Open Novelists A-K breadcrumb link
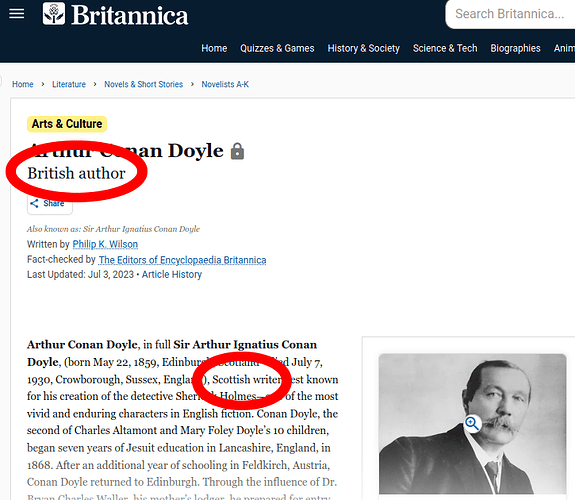 [x=225, y=84]
